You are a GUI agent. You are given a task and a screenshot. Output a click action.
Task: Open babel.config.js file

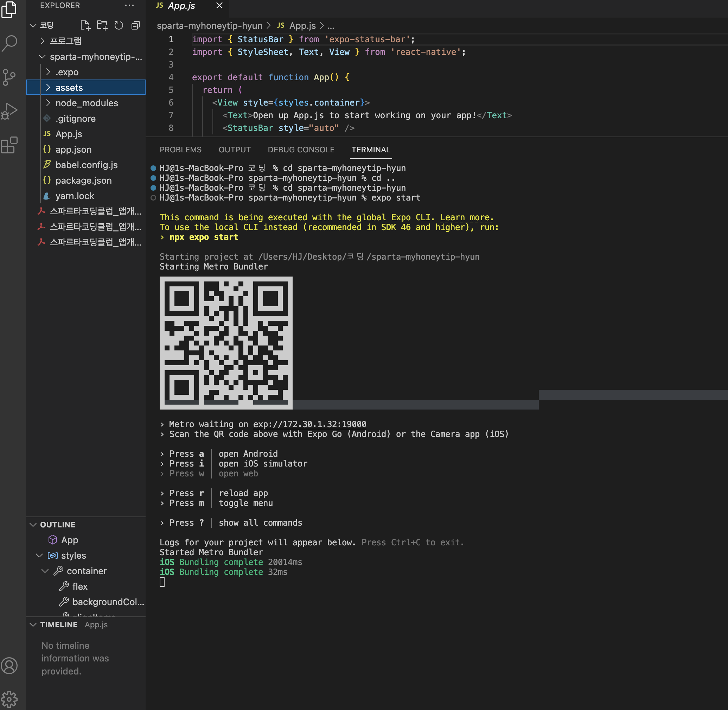tap(86, 165)
